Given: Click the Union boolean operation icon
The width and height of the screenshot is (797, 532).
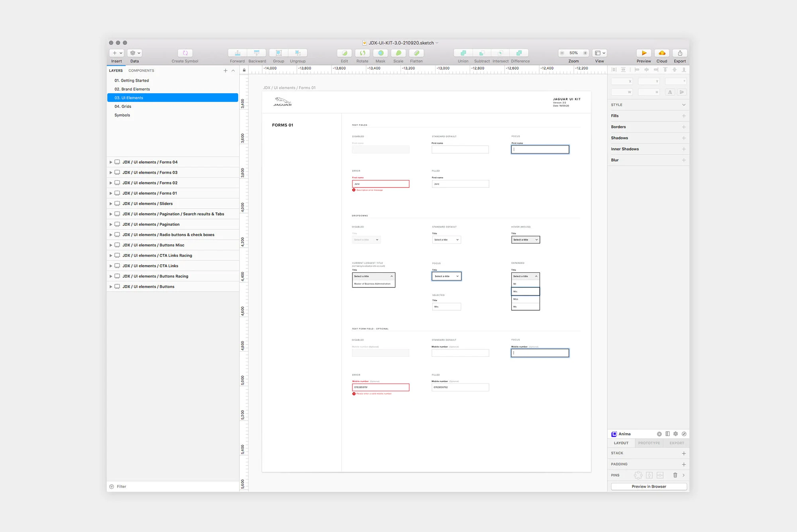Looking at the screenshot, I should 463,53.
